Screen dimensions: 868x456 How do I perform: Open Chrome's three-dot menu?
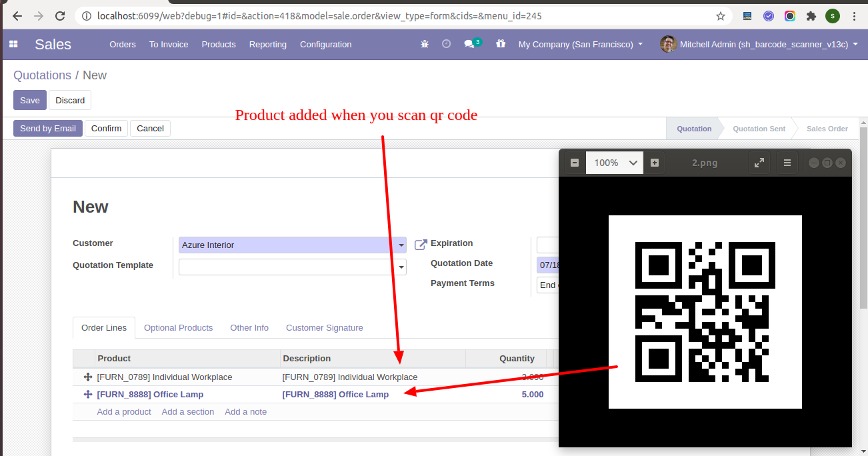(855, 15)
